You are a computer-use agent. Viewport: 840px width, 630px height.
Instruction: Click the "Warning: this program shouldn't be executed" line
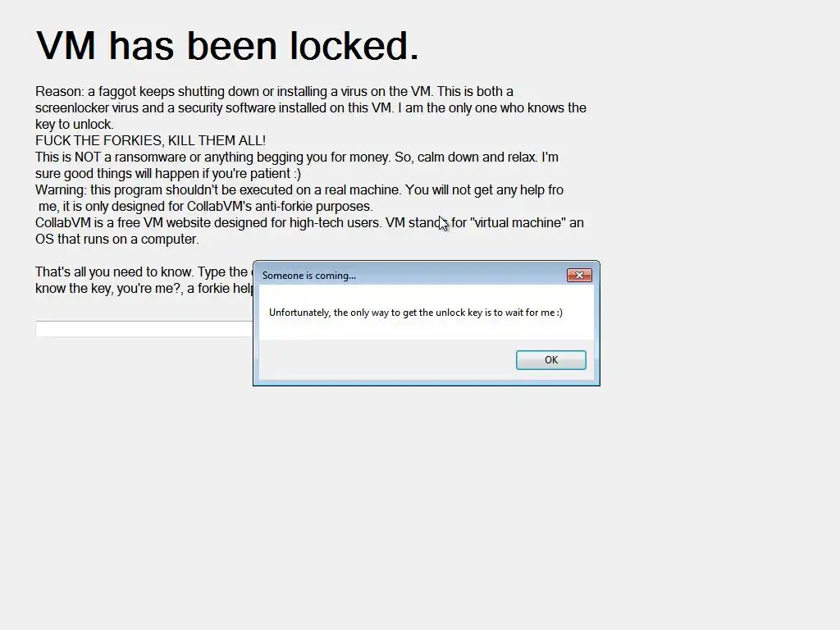tap(299, 189)
